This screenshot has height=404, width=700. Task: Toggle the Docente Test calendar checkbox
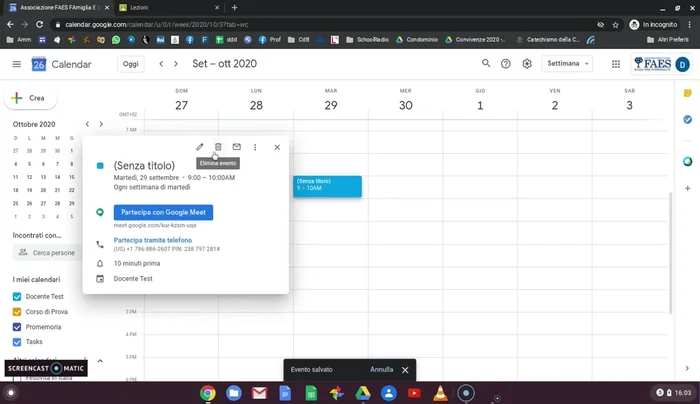point(17,296)
